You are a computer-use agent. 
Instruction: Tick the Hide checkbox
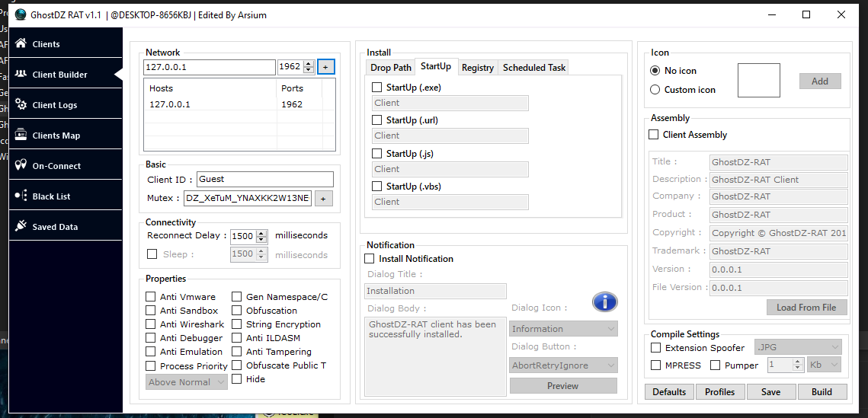[236, 379]
